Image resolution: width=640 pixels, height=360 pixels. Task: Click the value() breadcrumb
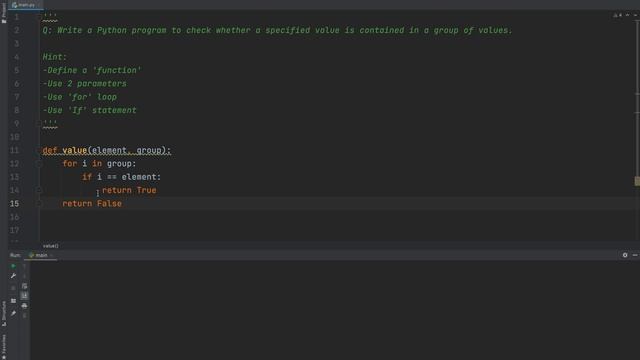[51, 246]
